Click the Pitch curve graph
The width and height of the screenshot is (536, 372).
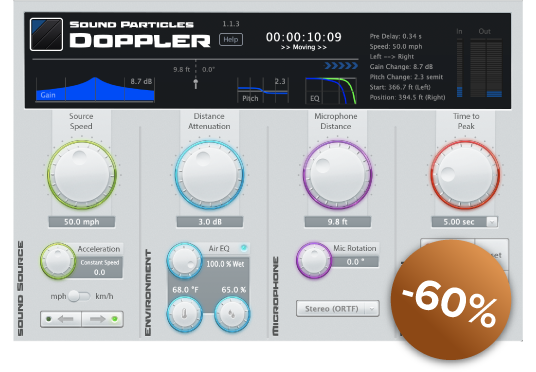coord(263,90)
